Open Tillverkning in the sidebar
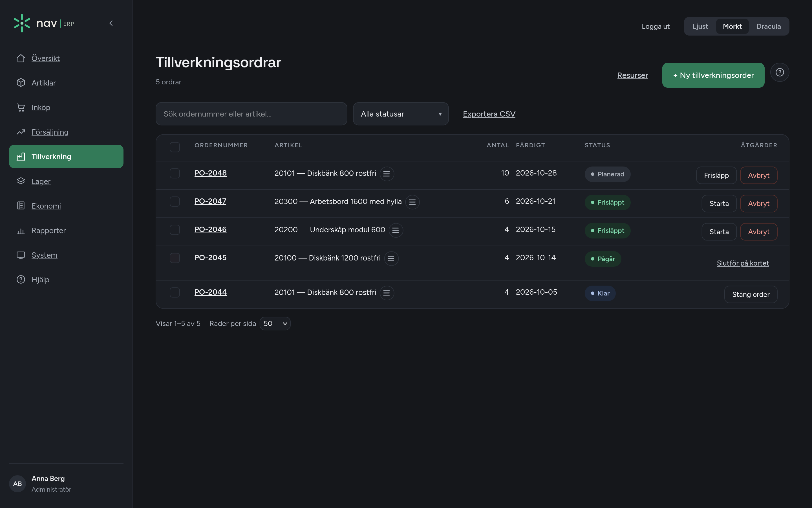 click(x=66, y=157)
